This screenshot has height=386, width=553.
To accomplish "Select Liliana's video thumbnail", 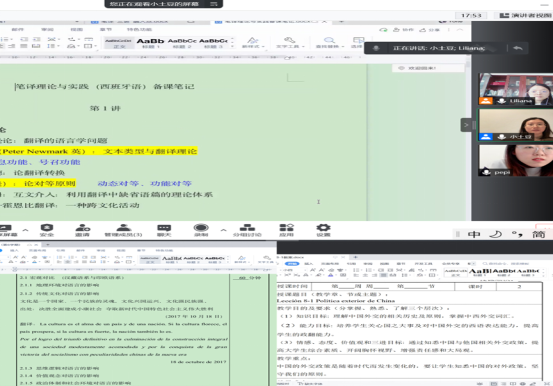I will [515, 89].
